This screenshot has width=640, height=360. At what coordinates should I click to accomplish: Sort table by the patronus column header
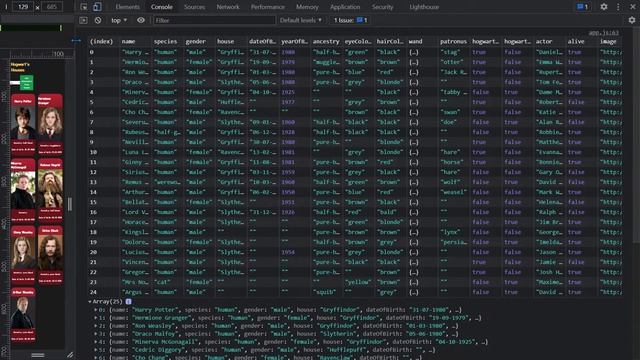(454, 42)
